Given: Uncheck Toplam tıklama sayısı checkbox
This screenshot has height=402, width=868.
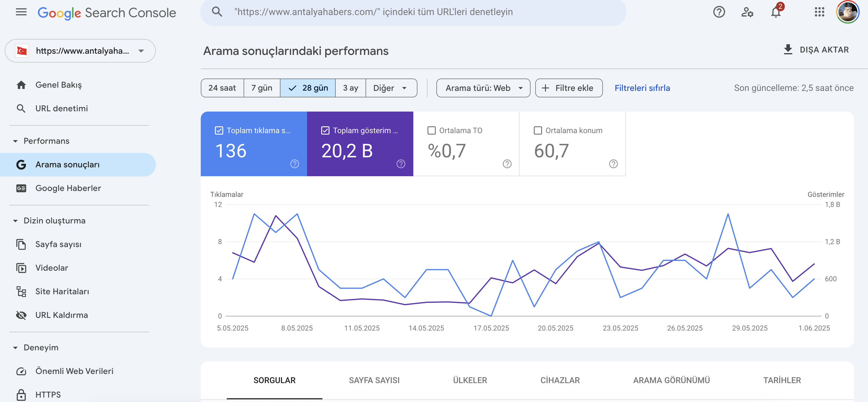Looking at the screenshot, I should (219, 130).
